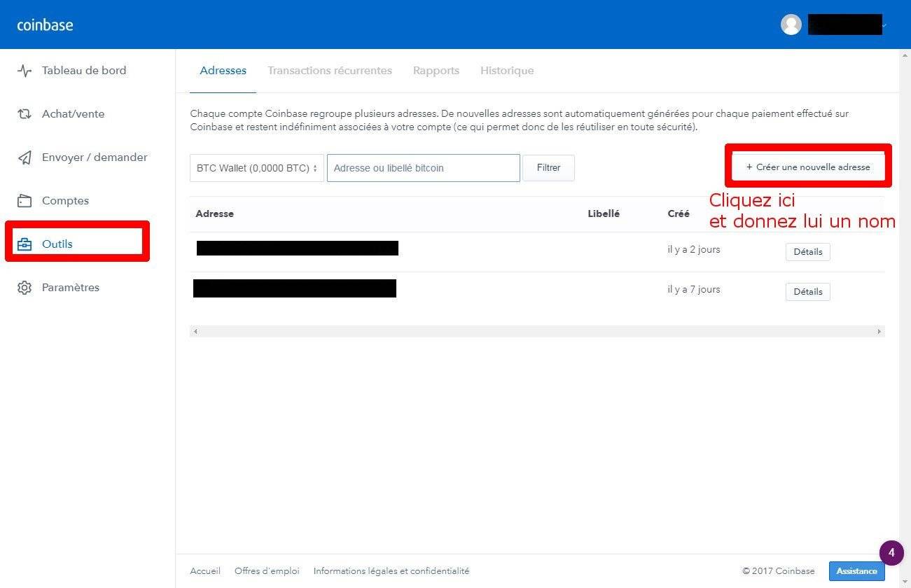Click the © 2017 Coinbase footer text
Viewport: 911px width, 588px height.
(x=779, y=571)
